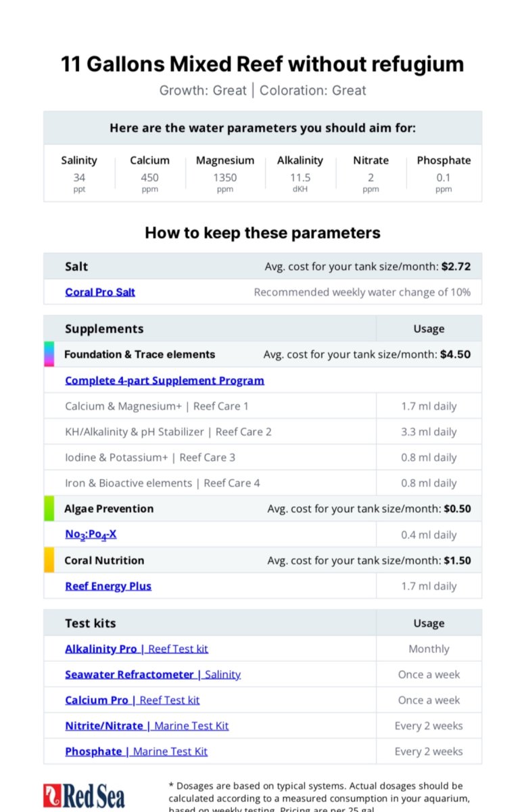Select the Alkalinity 11.5 dKH parameter cell
Screen dimensions: 520x812
point(300,173)
